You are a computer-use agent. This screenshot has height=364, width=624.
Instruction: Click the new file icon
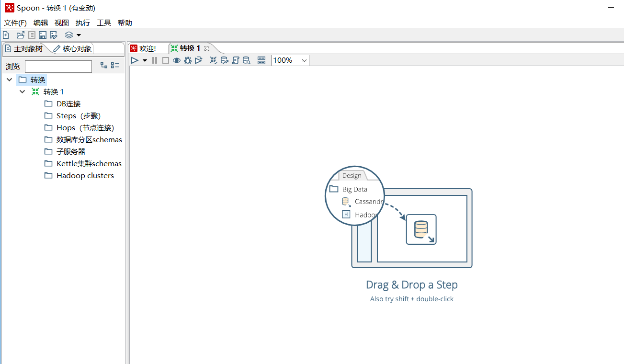pos(6,35)
